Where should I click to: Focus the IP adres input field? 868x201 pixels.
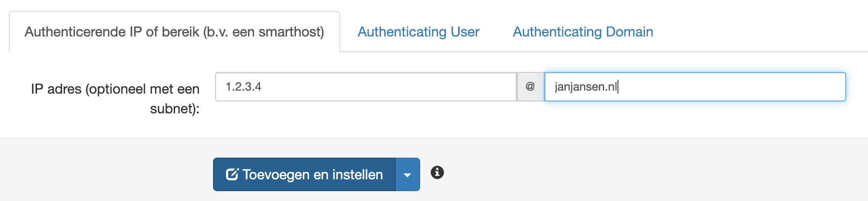coord(365,87)
